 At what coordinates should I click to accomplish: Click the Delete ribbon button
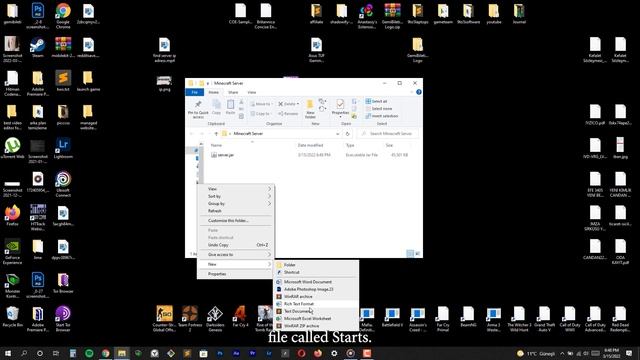pyautogui.click(x=288, y=104)
